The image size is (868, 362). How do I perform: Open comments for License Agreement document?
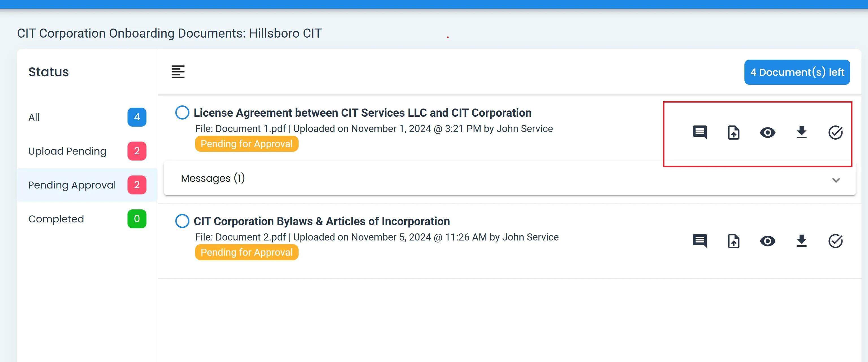[699, 132]
